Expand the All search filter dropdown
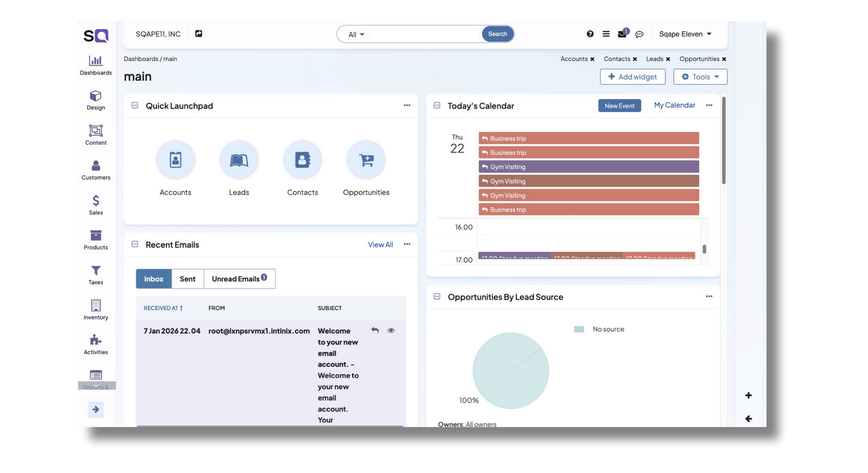This screenshot has width=868, height=473. (x=356, y=35)
